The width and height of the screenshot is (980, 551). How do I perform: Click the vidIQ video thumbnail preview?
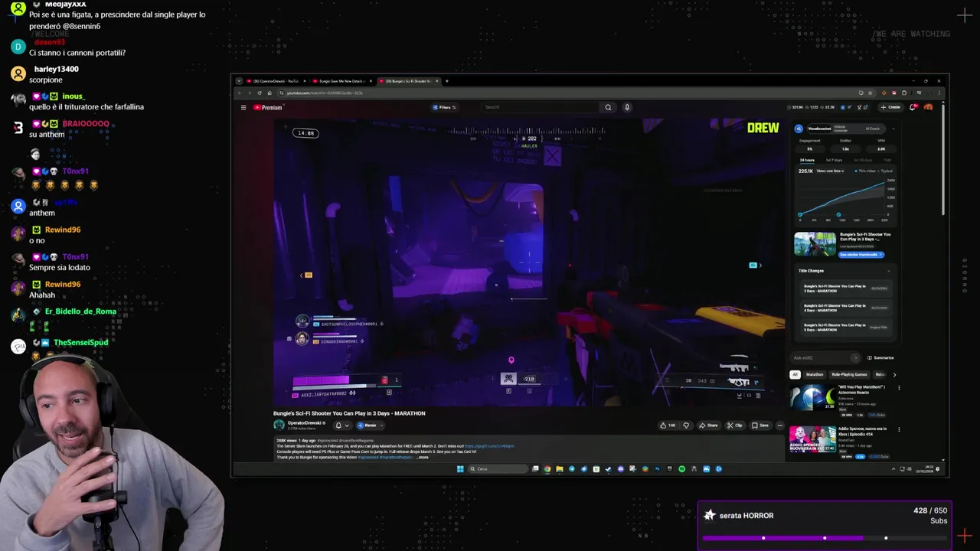point(815,245)
